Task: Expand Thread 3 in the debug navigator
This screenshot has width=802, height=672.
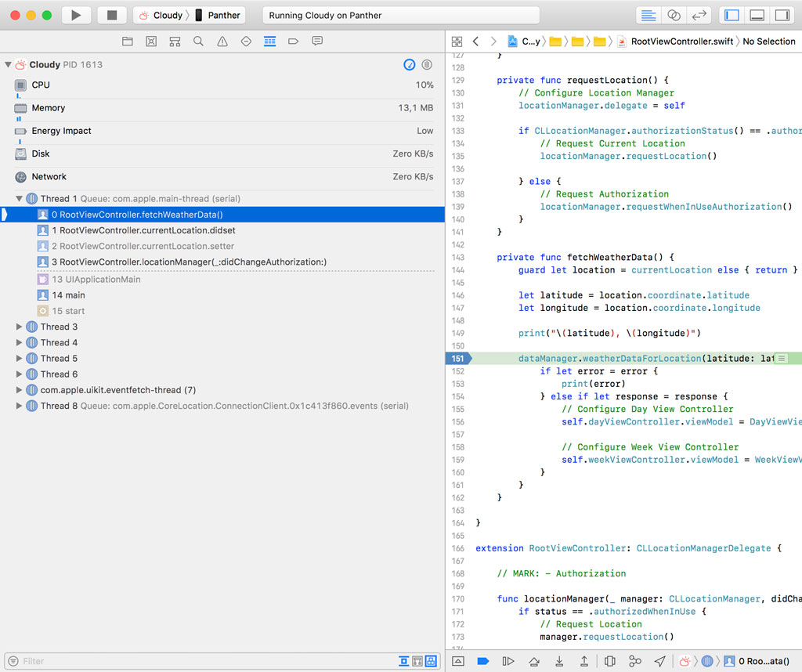Action: point(19,327)
